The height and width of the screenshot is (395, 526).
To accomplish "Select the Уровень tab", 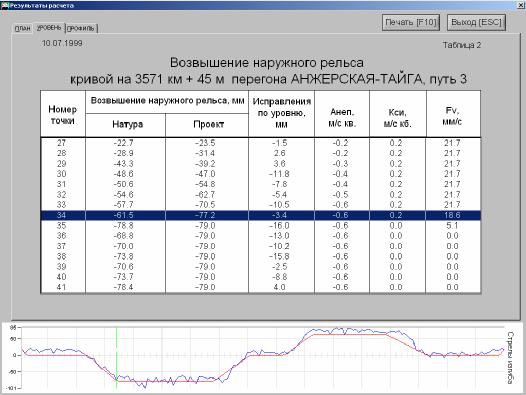I will [49, 28].
